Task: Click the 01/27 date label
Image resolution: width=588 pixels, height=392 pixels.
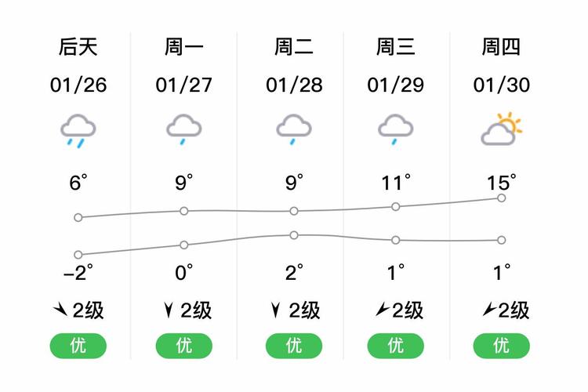Action: (x=183, y=85)
